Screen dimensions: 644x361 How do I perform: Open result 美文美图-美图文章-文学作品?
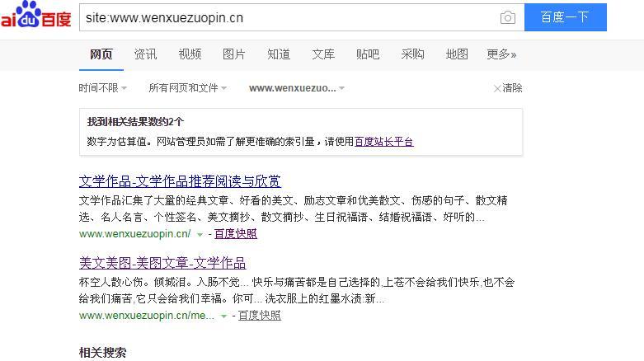(162, 263)
